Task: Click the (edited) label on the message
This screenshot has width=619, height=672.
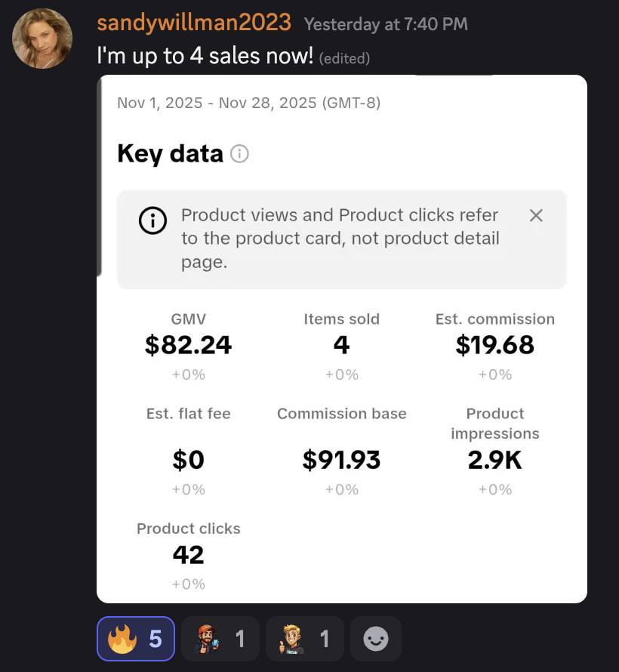Action: click(x=345, y=57)
